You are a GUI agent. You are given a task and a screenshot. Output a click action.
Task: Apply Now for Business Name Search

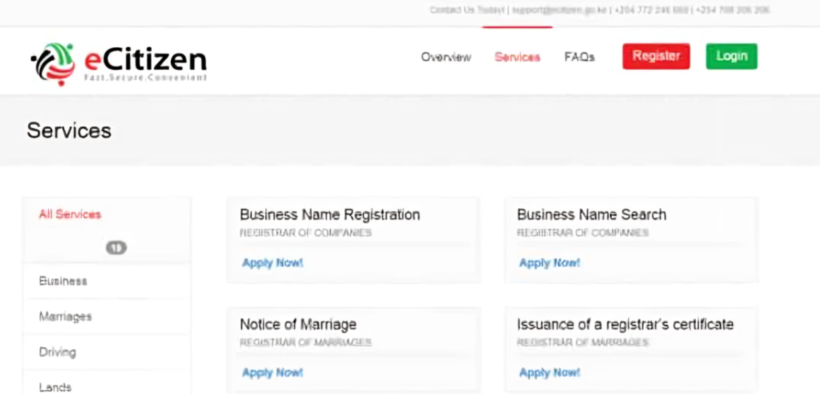(549, 263)
